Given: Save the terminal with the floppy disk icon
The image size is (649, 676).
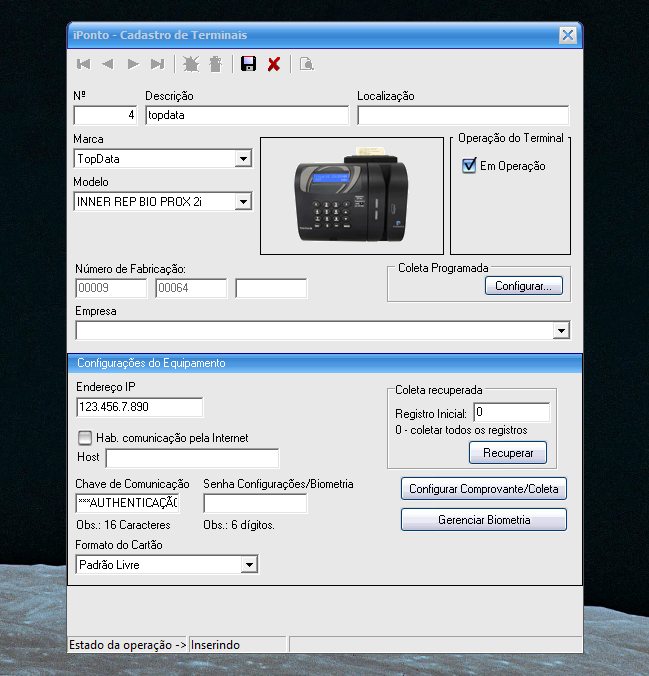Looking at the screenshot, I should click(249, 64).
